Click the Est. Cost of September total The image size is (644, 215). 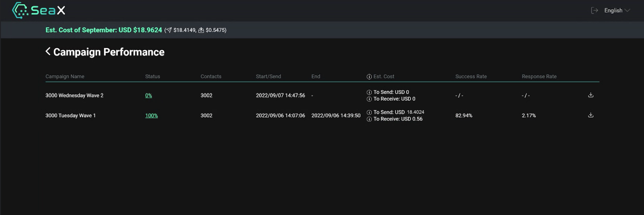pos(103,30)
